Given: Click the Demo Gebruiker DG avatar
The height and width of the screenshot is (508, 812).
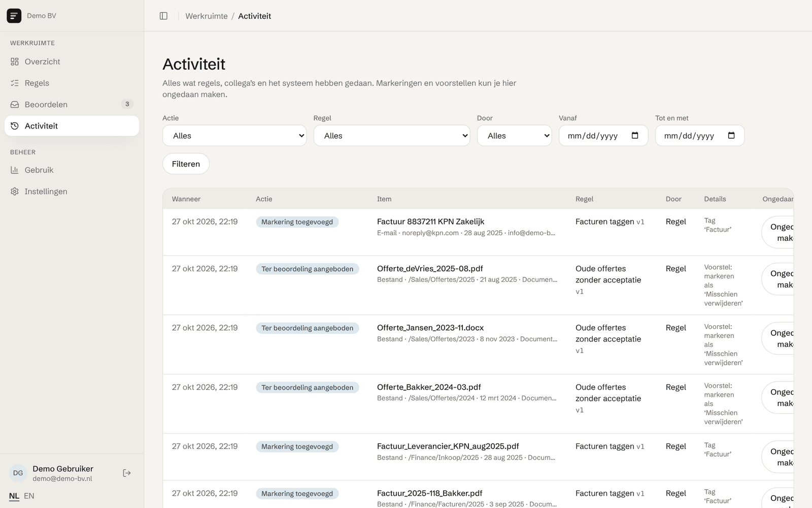Looking at the screenshot, I should (18, 473).
